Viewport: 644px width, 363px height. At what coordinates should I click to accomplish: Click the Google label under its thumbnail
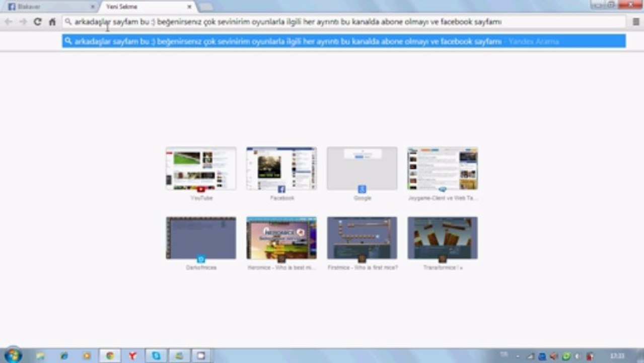[363, 198]
